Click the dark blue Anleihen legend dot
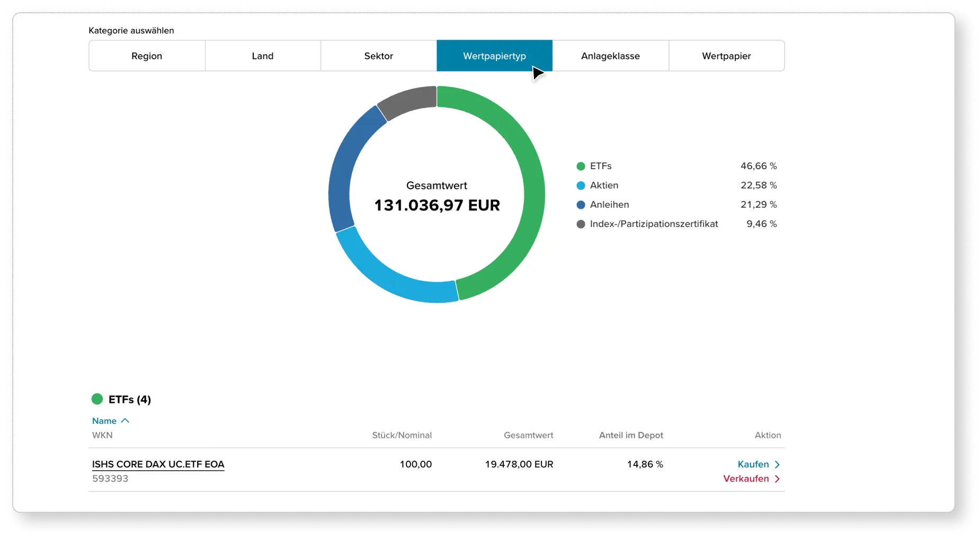Viewport: 980px width, 544px height. tap(580, 205)
